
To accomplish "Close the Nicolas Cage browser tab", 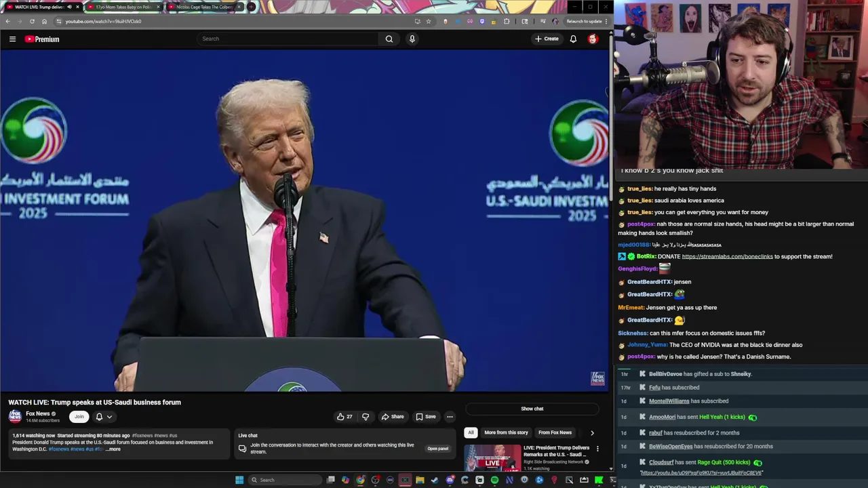I will [x=239, y=7].
